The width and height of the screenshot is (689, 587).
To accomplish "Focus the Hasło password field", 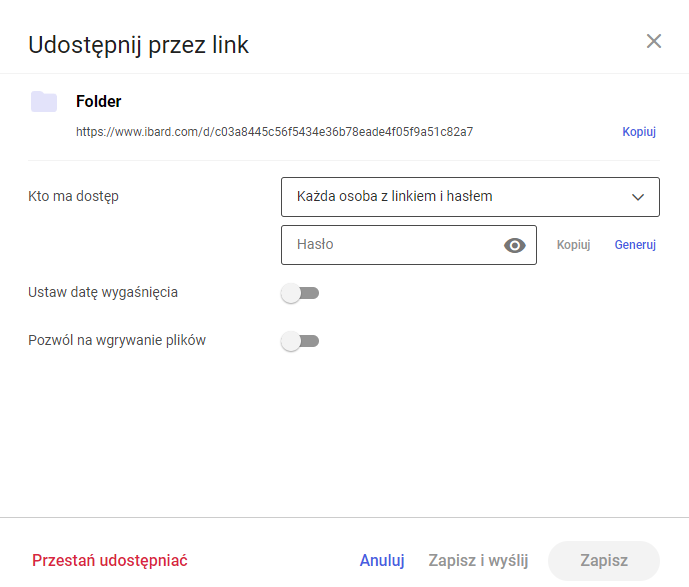I will tap(409, 245).
